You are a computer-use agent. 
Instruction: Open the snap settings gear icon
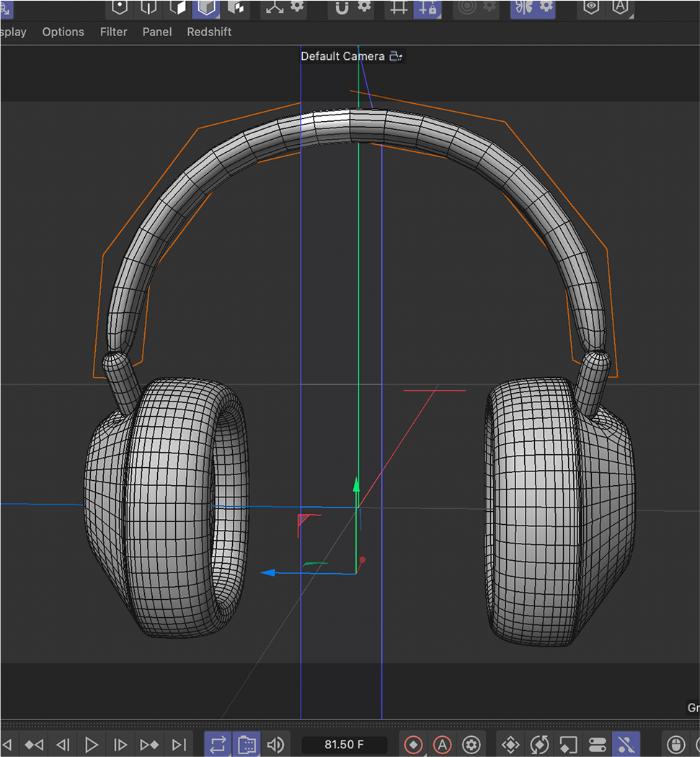pos(363,8)
